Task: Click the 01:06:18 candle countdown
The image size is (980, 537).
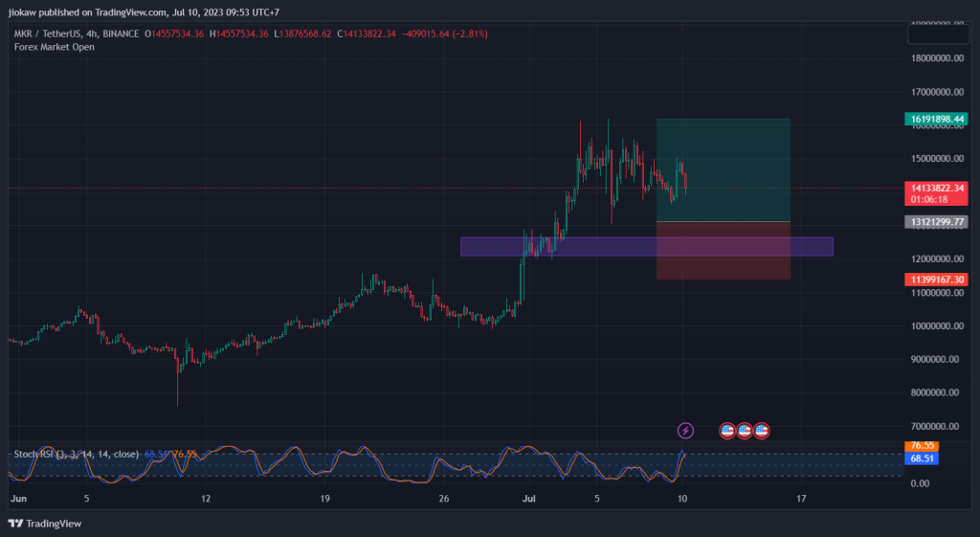Action: (x=929, y=199)
